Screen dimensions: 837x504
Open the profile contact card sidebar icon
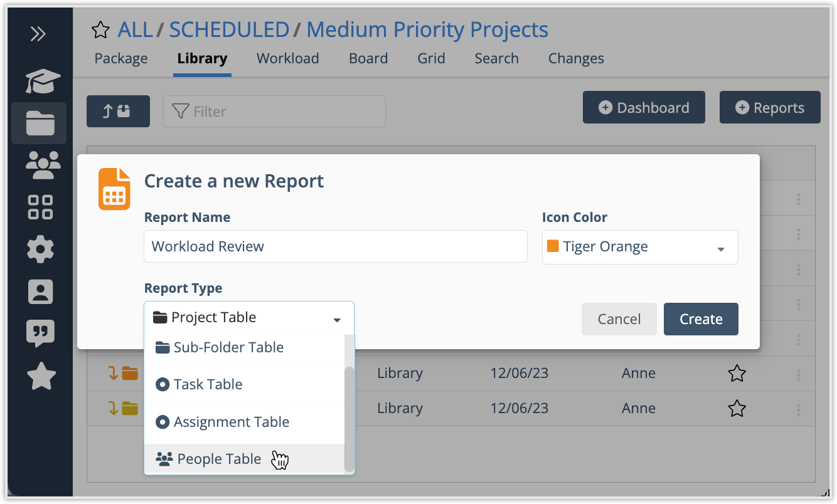coord(41,292)
